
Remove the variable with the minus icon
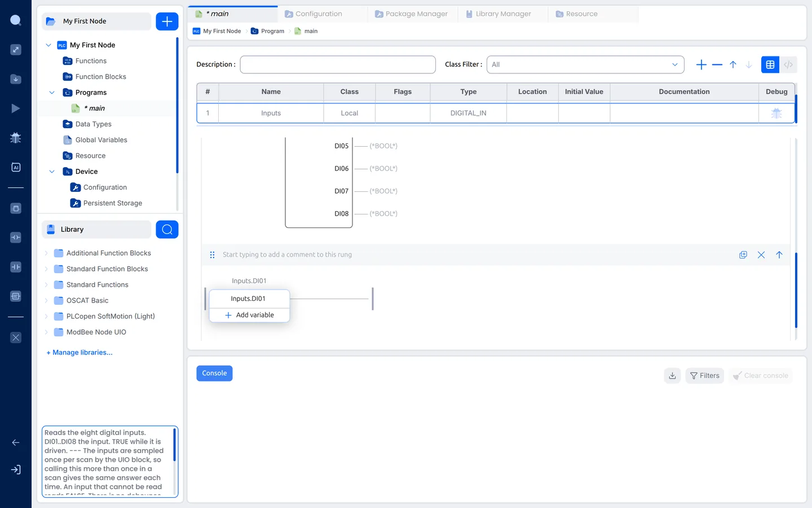pos(717,65)
